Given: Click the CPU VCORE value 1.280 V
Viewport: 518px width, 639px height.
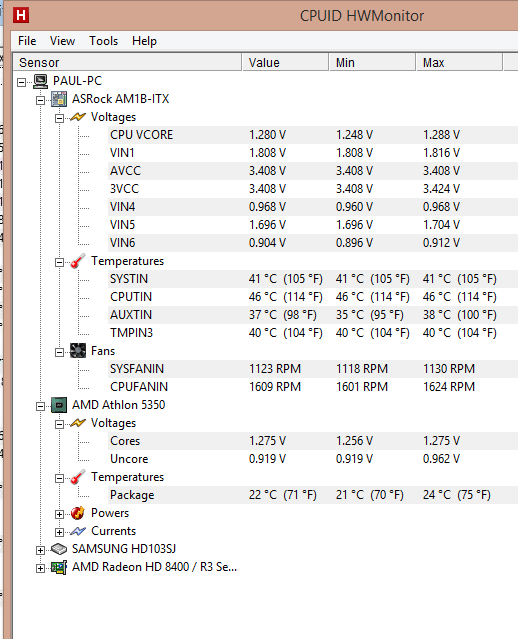Looking at the screenshot, I should coord(267,135).
